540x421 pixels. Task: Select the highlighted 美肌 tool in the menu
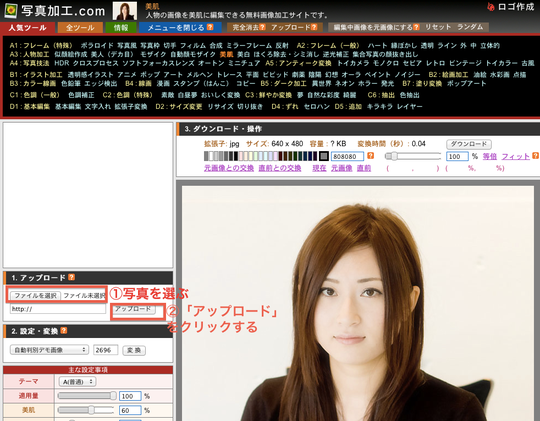226,54
